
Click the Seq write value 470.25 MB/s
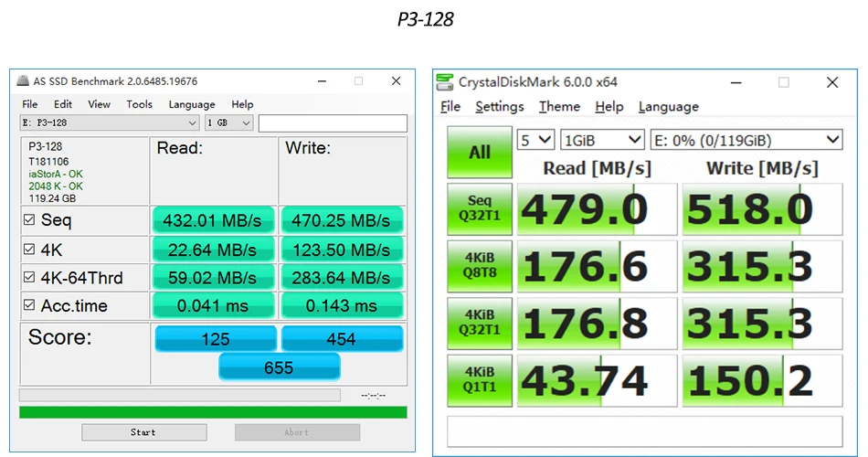tap(342, 220)
